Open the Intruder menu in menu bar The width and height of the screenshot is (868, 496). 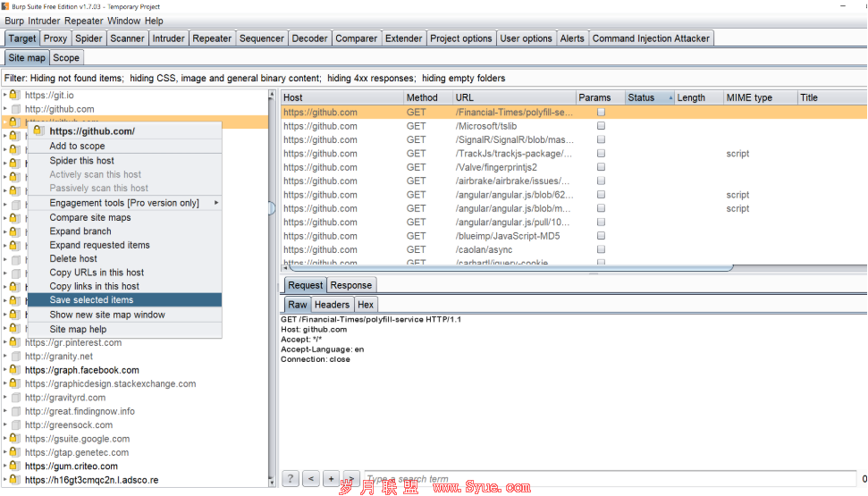pos(44,21)
